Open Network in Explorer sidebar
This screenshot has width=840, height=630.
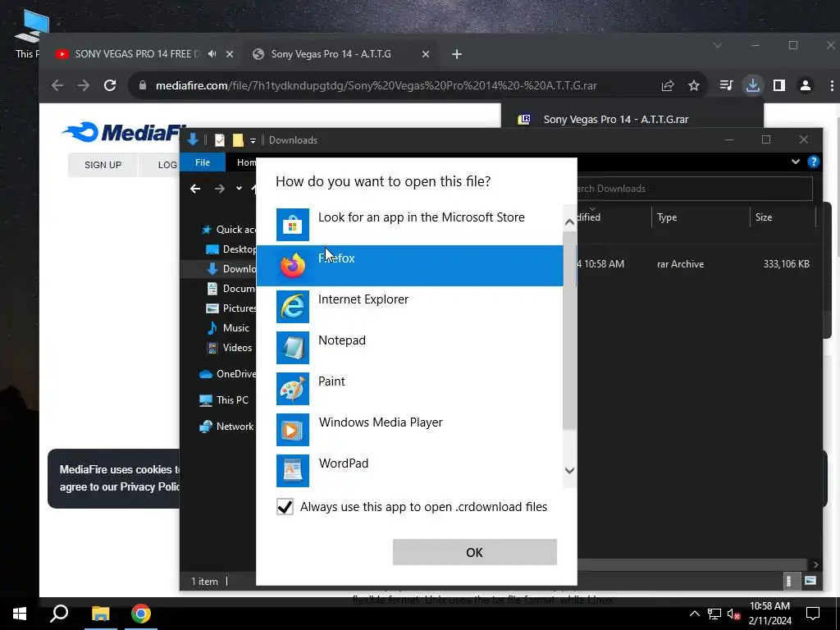(226, 427)
